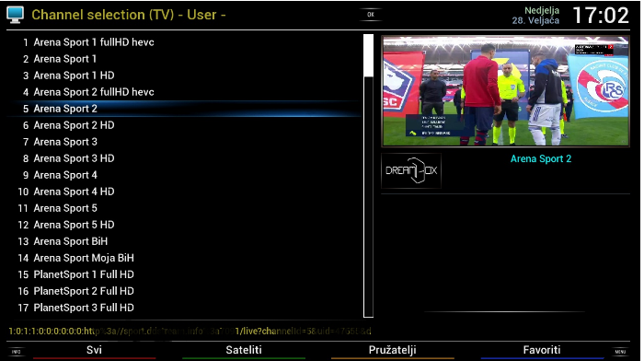
Task: Select highlighted channel 5 Arena Sport 2
Action: pos(184,109)
